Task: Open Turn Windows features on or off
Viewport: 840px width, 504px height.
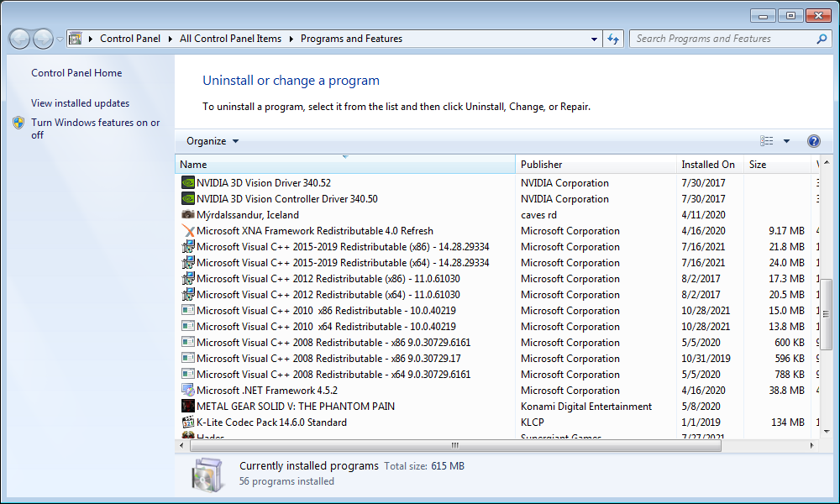Action: coord(96,129)
